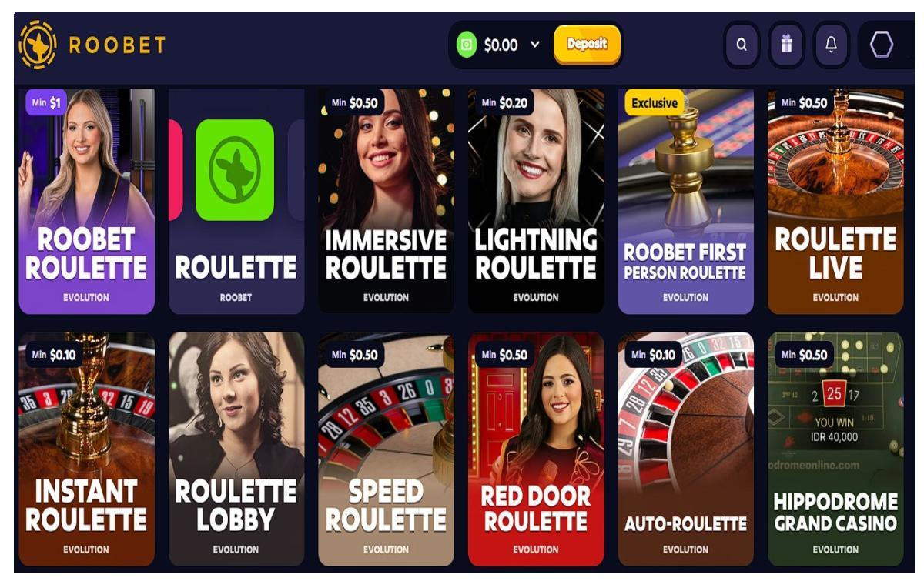The width and height of the screenshot is (924, 588).
Task: Open the Roobet Roulette game card
Action: (x=86, y=202)
